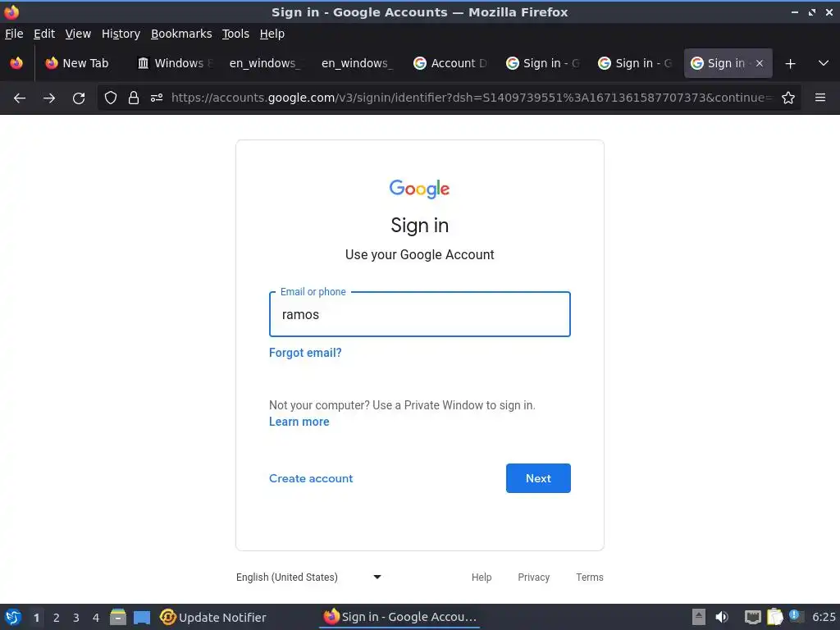Open the desktop start menu icon
This screenshot has width=840, height=630.
point(13,617)
